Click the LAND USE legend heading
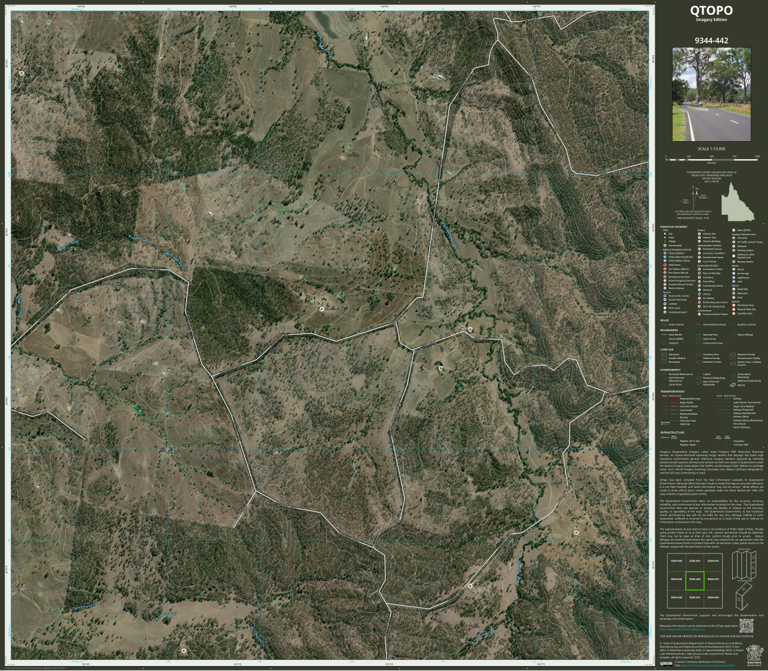The height and width of the screenshot is (671, 768). [667, 350]
